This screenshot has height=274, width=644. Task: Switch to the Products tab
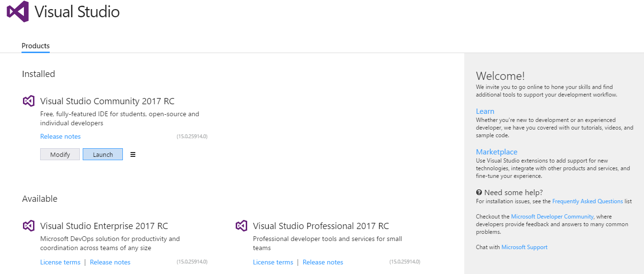tap(35, 46)
